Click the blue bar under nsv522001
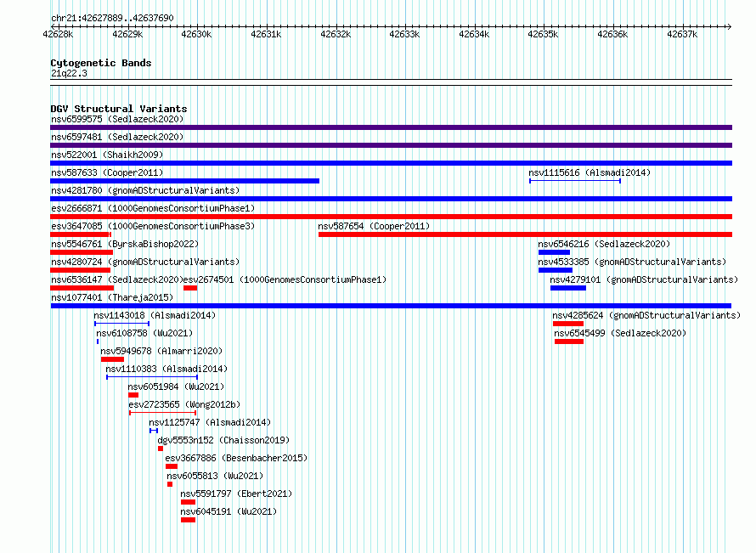This screenshot has width=756, height=553. coord(391,163)
